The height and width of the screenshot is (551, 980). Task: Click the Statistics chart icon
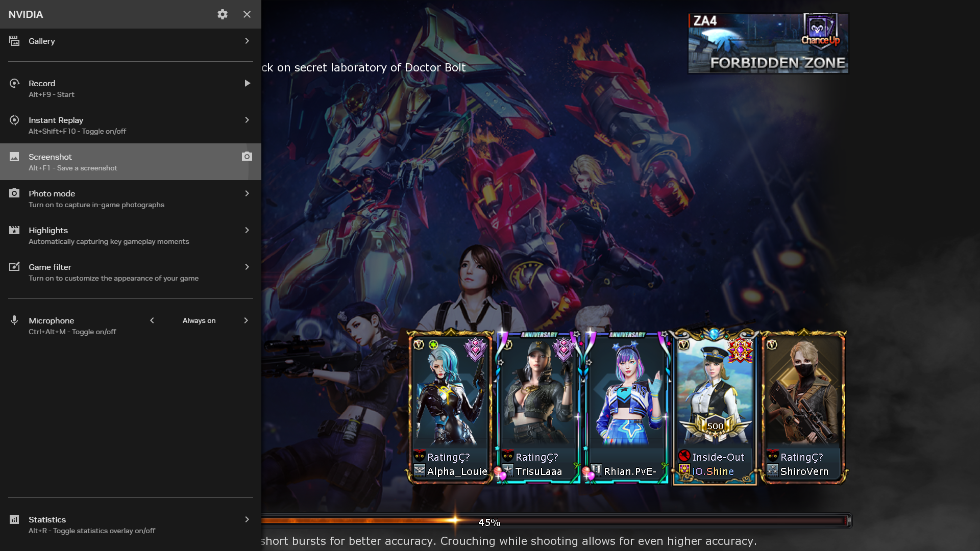click(14, 519)
